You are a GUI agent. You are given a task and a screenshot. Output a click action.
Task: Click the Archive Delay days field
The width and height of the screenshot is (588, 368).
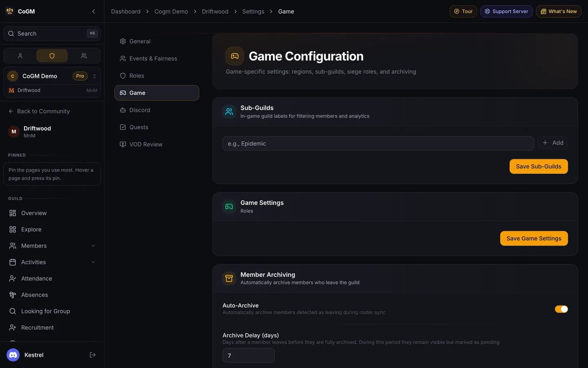[248, 355]
